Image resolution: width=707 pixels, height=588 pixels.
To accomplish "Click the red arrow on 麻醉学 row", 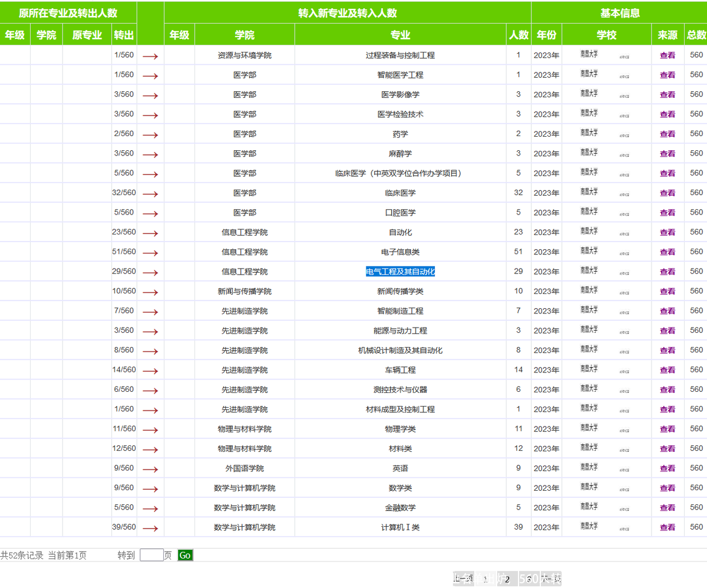I will (151, 153).
